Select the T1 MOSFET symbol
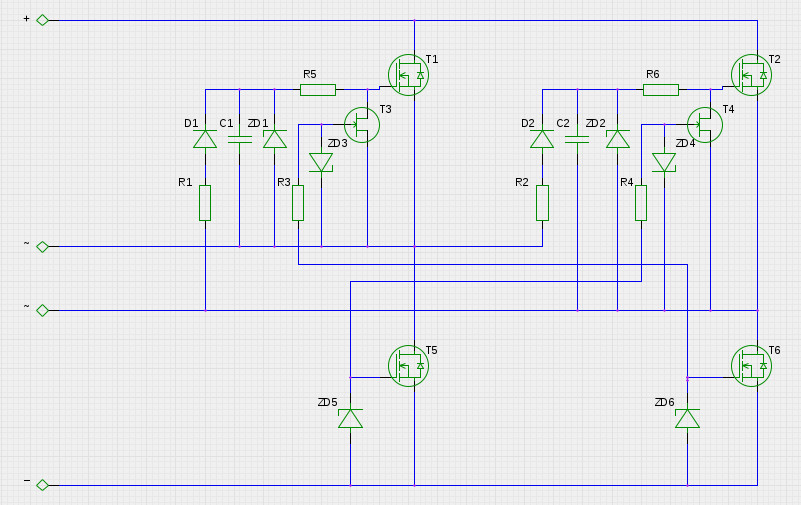This screenshot has height=505, width=801. click(408, 75)
